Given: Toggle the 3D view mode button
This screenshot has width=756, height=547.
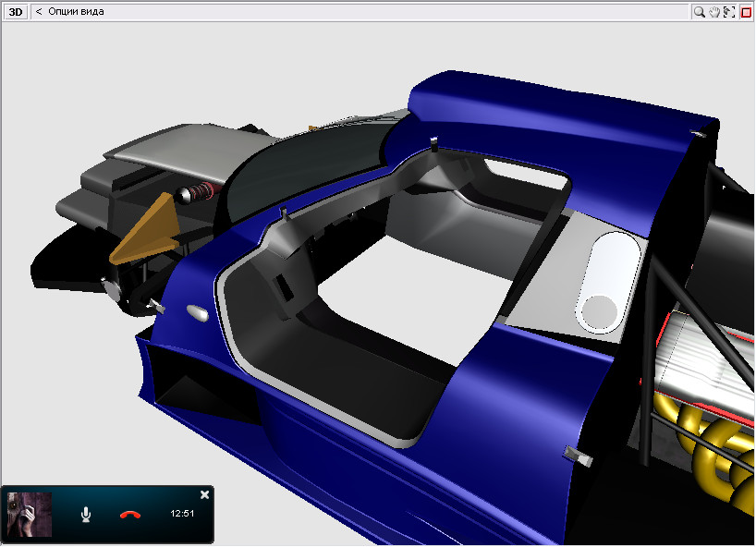Looking at the screenshot, I should tap(16, 12).
